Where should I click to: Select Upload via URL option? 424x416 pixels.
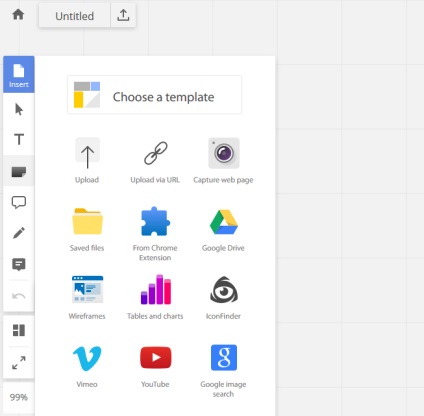155,161
